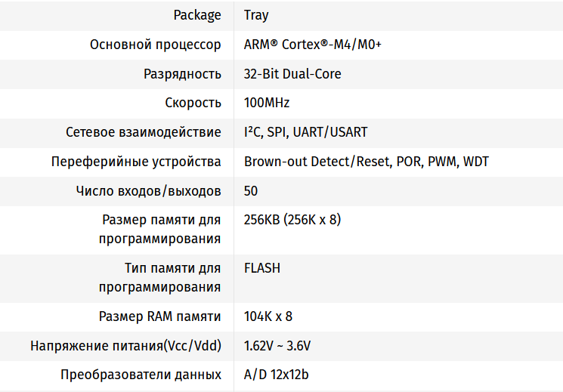The height and width of the screenshot is (392, 563).
Task: Click the Разрядность label
Action: coord(182,74)
